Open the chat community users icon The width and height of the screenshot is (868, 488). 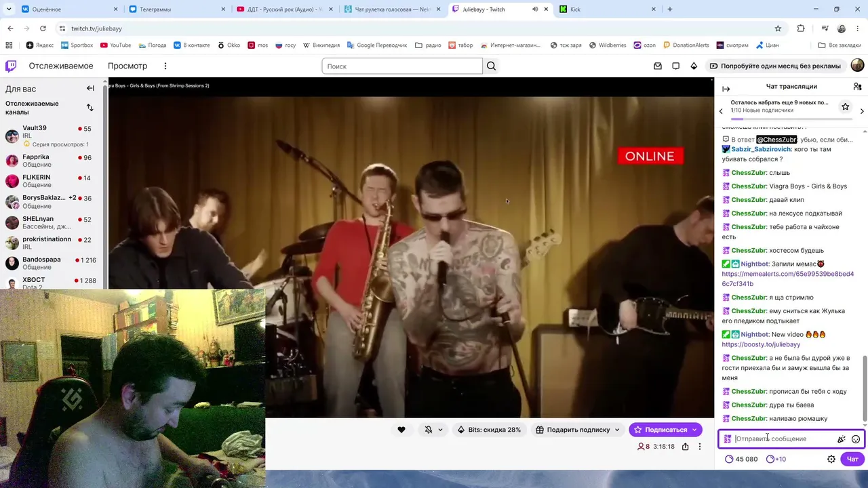click(857, 87)
